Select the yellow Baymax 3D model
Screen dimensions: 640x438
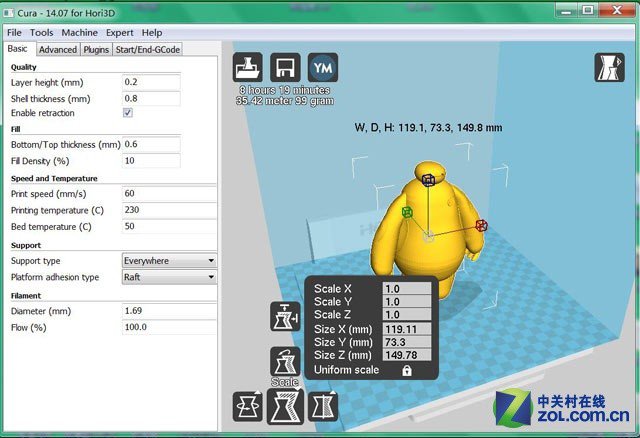point(431,253)
